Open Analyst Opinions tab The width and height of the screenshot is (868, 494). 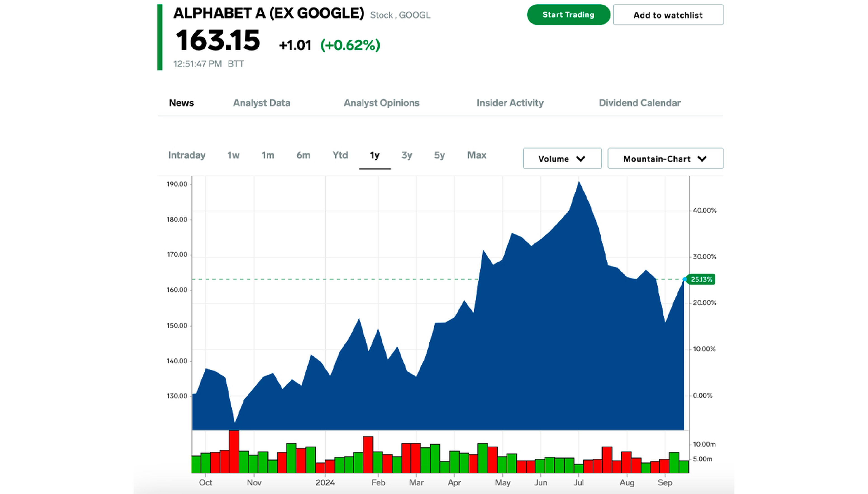(x=382, y=103)
